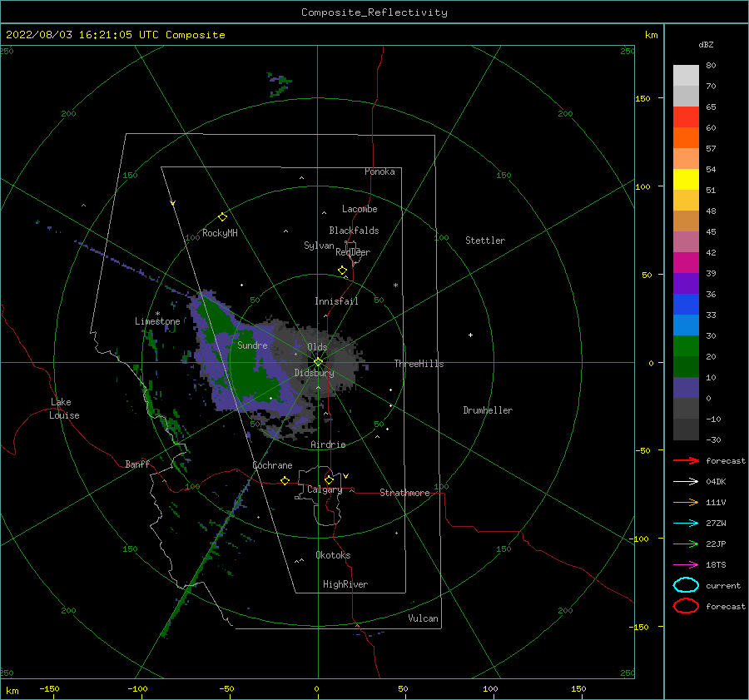The height and width of the screenshot is (700, 749).
Task: Click the Blackfalds town label
Action: tap(354, 231)
